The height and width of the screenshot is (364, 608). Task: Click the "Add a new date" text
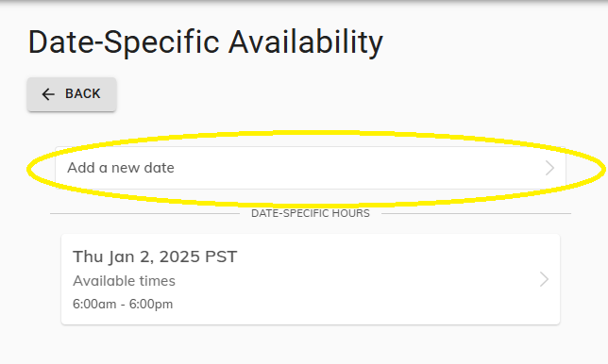121,168
